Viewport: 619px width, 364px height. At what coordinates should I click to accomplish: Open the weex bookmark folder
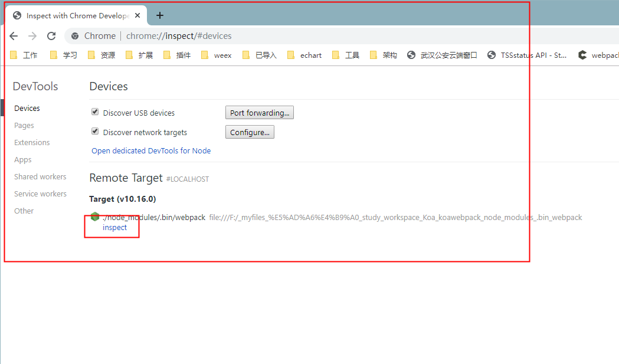point(217,55)
